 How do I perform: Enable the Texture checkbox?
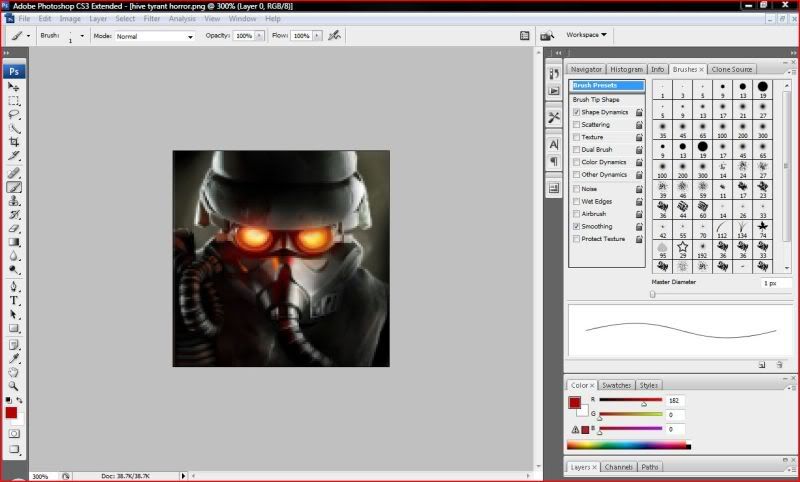click(x=577, y=137)
